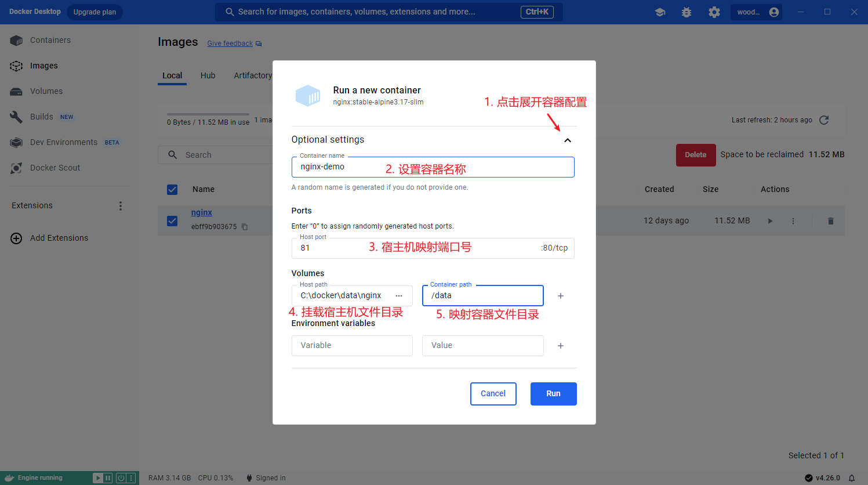
Task: Copy image ID ebff9b903675 icon
Action: [245, 227]
